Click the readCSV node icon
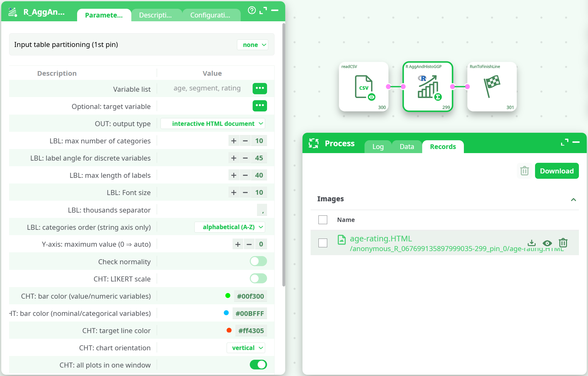 click(x=364, y=87)
